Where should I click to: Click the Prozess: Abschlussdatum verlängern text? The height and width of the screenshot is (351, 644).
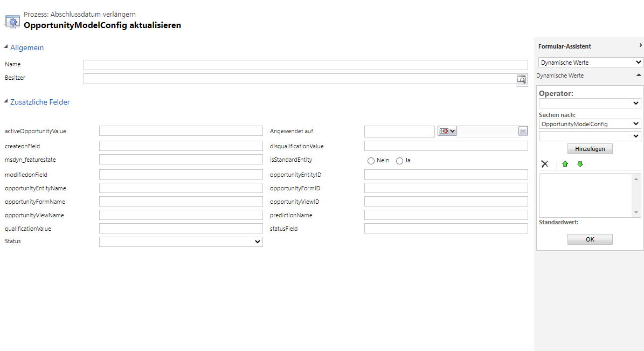(80, 15)
